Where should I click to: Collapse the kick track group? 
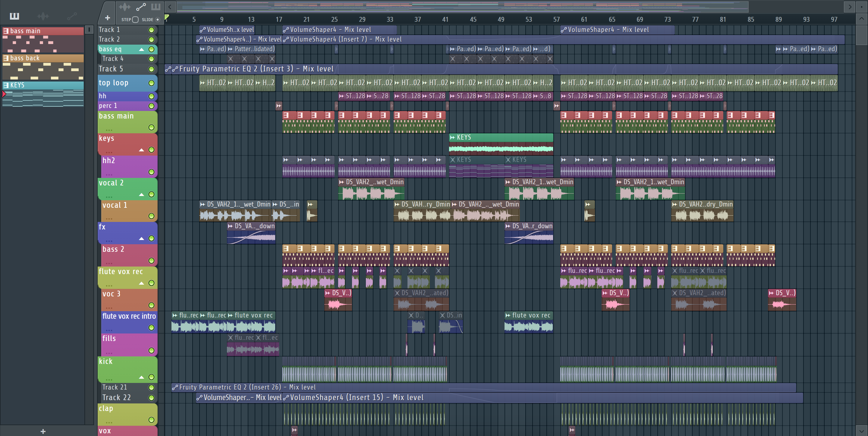(142, 377)
